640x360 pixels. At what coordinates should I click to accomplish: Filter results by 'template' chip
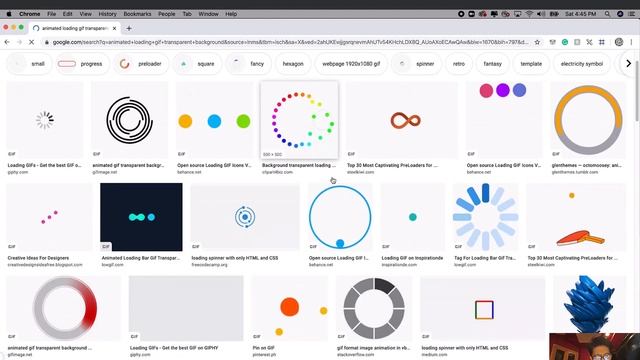[x=531, y=64]
